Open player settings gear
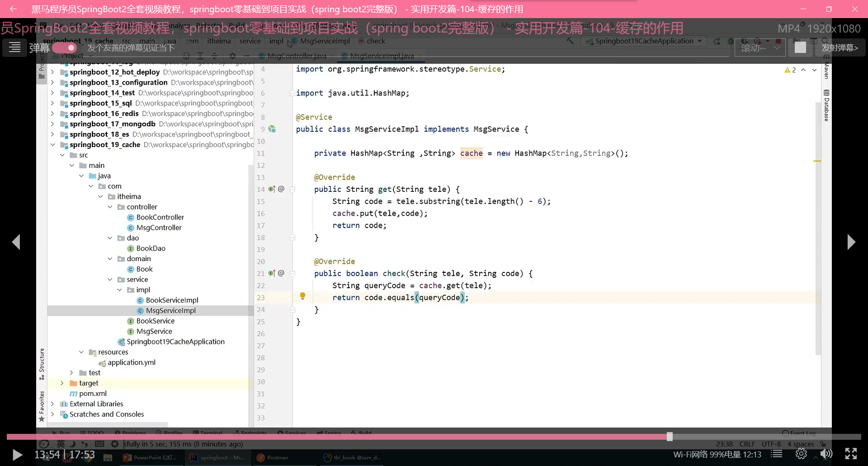Image resolution: width=868 pixels, height=466 pixels. [x=801, y=454]
